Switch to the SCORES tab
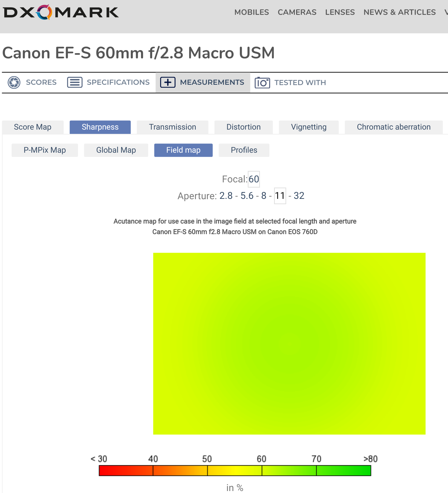This screenshot has width=448, height=493. 32,82
